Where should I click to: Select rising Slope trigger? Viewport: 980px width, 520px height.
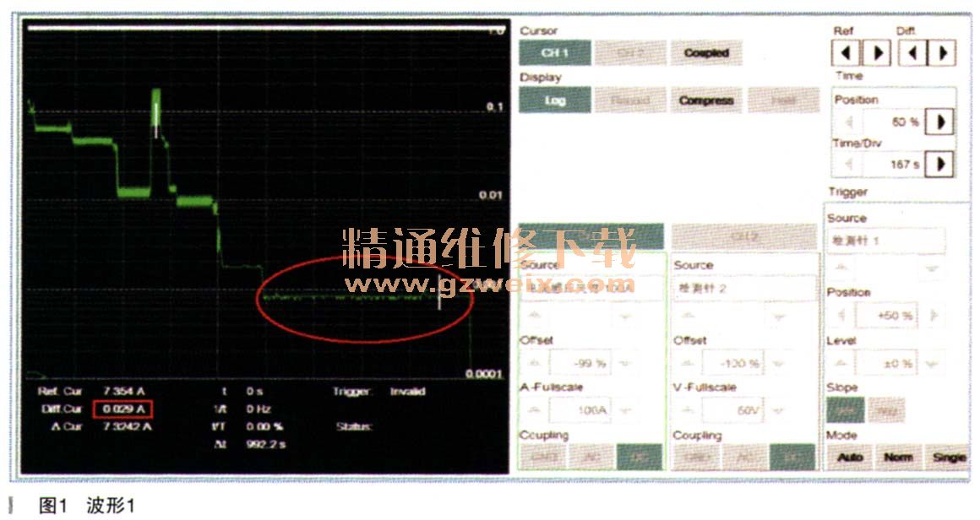(846, 410)
